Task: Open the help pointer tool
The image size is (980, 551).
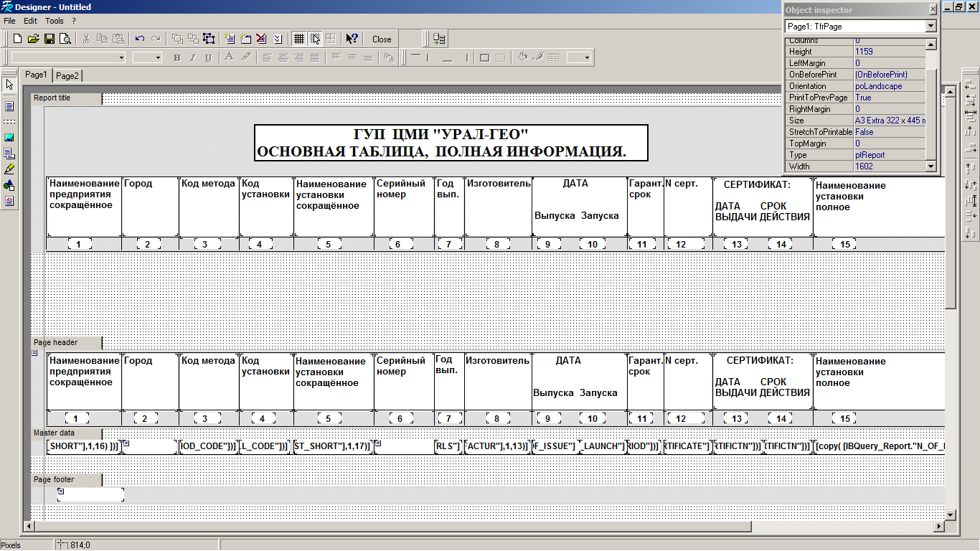Action: [x=352, y=39]
